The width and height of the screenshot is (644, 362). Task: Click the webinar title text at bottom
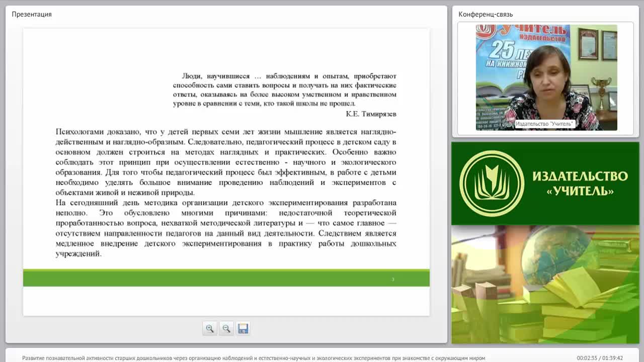(254, 358)
